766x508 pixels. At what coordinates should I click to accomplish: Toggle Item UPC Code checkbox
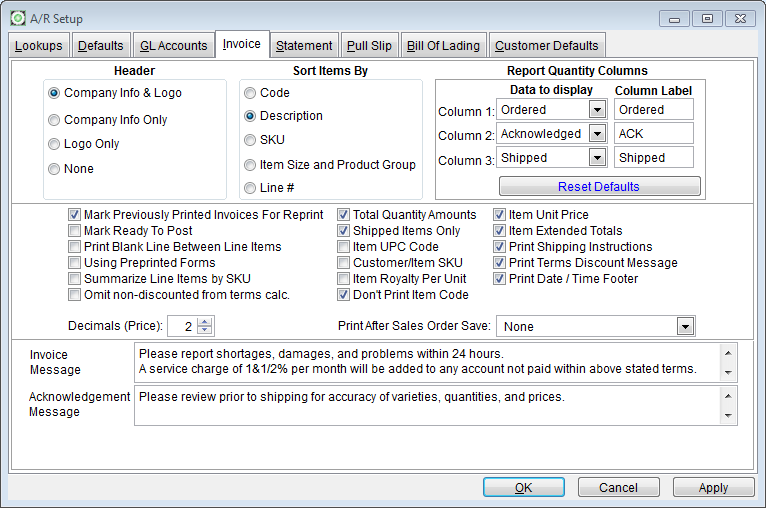click(344, 247)
